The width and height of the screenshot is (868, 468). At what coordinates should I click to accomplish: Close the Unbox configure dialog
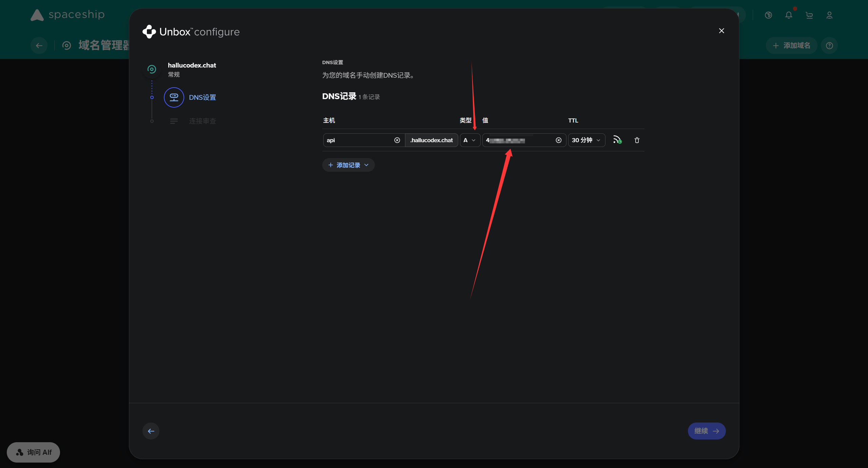click(x=721, y=31)
